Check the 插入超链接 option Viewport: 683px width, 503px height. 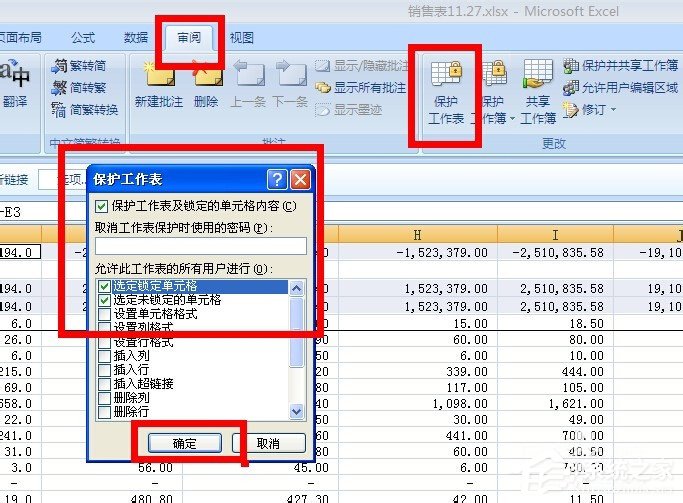(x=104, y=384)
